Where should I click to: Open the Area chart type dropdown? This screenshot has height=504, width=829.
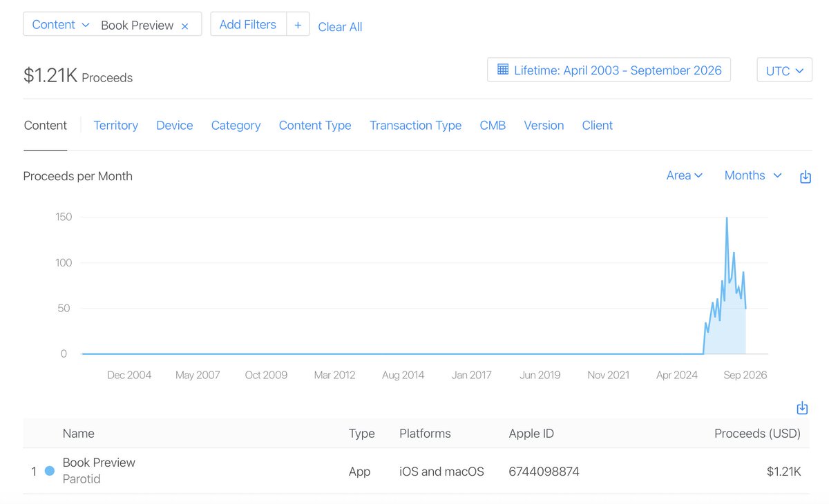click(x=684, y=175)
